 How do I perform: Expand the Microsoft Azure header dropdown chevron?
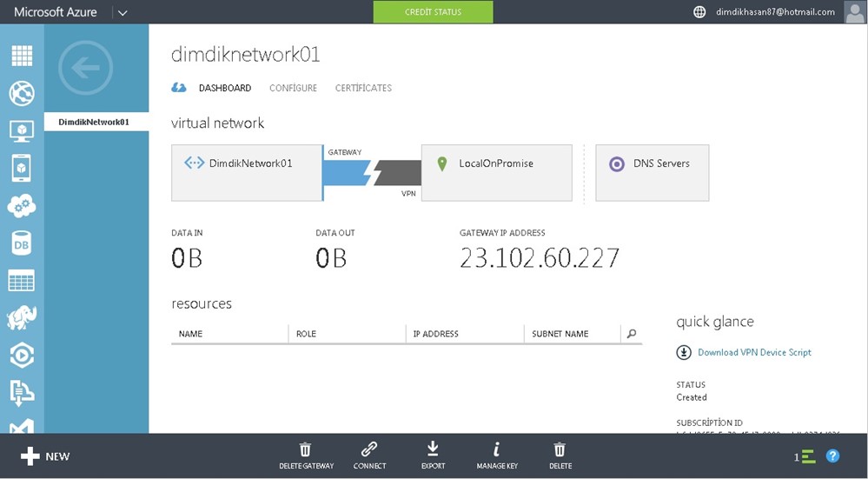point(123,13)
